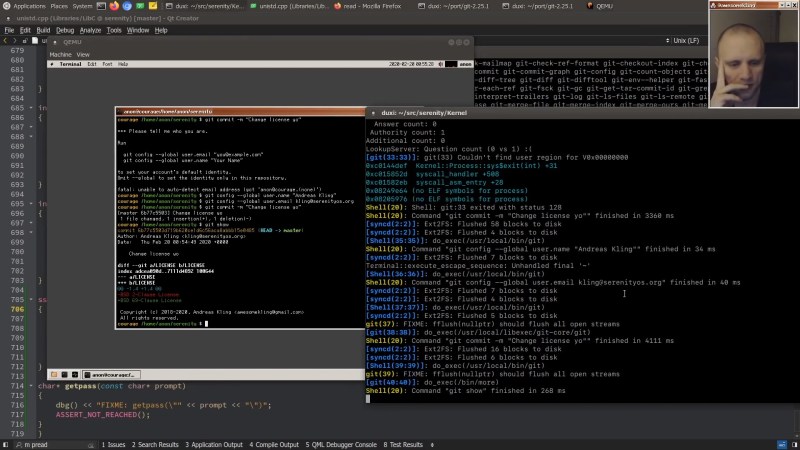Click the folder icon in Serenity taskbar
The width and height of the screenshot is (800, 450).
click(x=54, y=373)
